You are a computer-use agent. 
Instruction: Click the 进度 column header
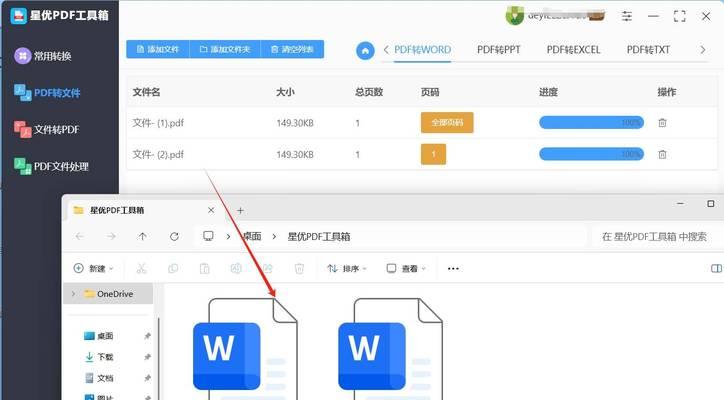coord(549,92)
